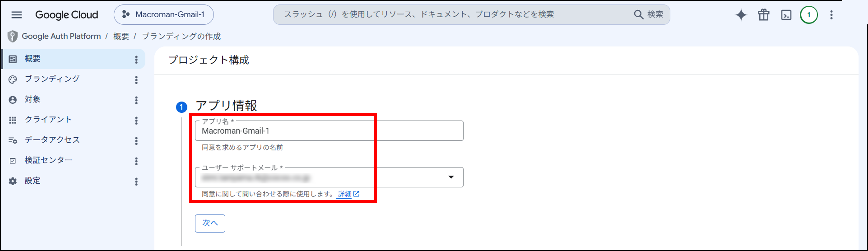The height and width of the screenshot is (251, 868).
Task: Select 設定 in the sidebar
Action: tap(73, 181)
